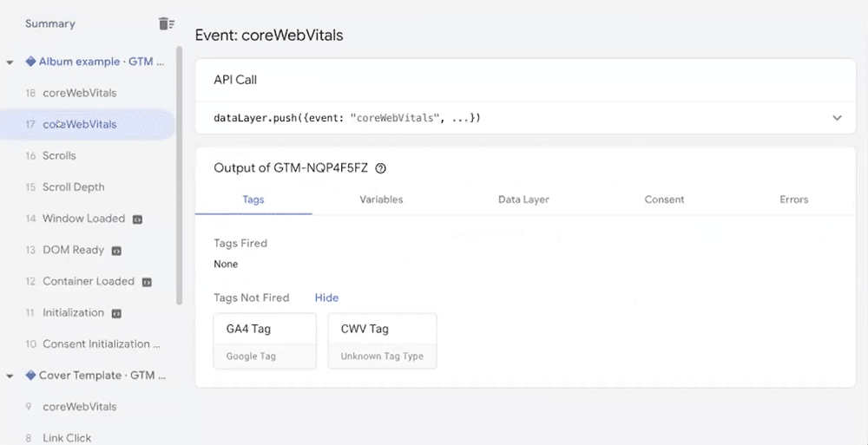Screen dimensions: 868x445
Task: Click the sidebar vertical scrollbar
Action: [x=179, y=175]
